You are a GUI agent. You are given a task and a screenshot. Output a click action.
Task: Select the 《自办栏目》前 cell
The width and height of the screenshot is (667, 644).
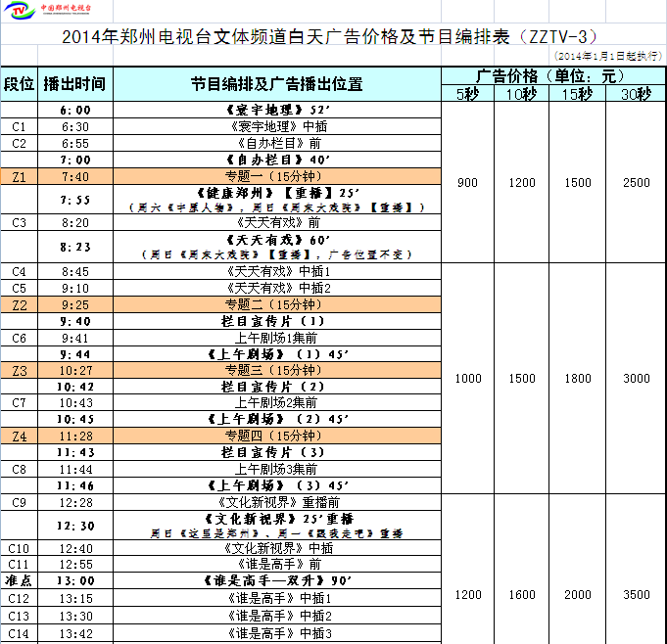pyautogui.click(x=277, y=143)
